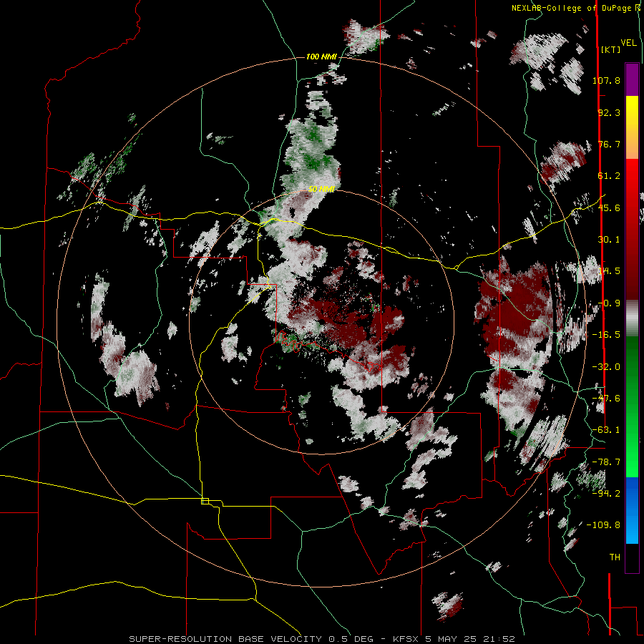Click the [KT] units label
Viewport: 644px width, 644px height.
pos(610,49)
